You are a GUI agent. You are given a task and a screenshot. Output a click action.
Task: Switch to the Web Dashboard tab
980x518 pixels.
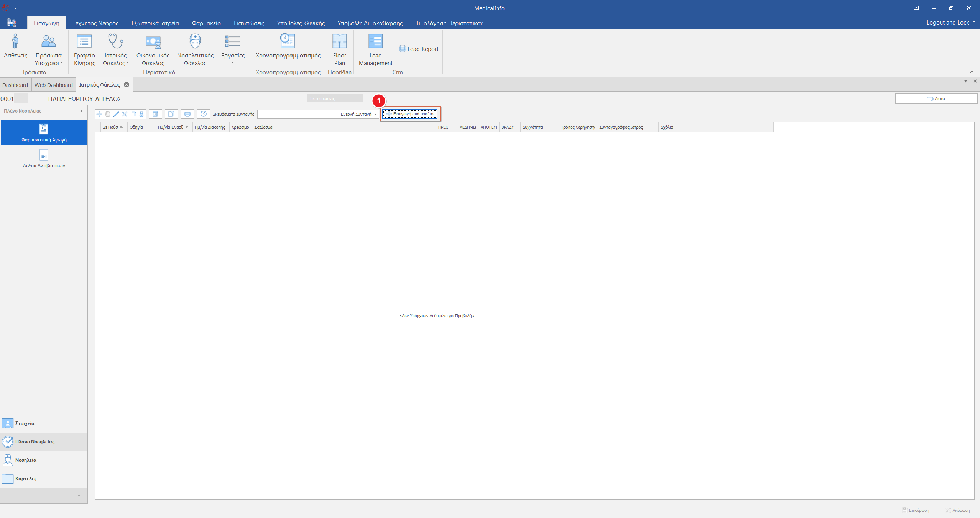pyautogui.click(x=53, y=85)
